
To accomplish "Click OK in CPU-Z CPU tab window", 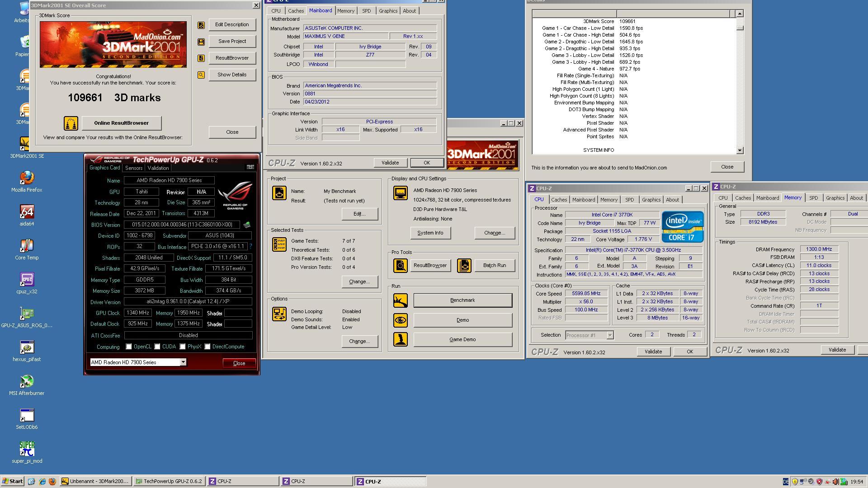I will (689, 352).
